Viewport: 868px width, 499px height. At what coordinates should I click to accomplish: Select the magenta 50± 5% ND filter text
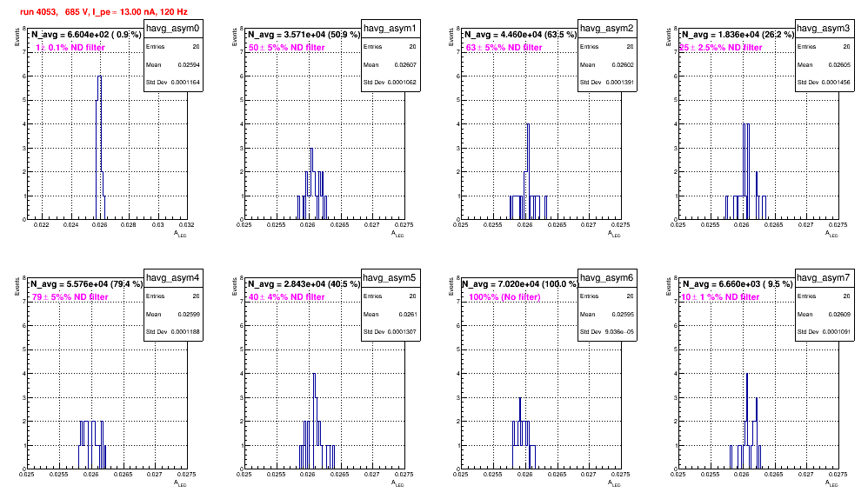click(x=287, y=48)
